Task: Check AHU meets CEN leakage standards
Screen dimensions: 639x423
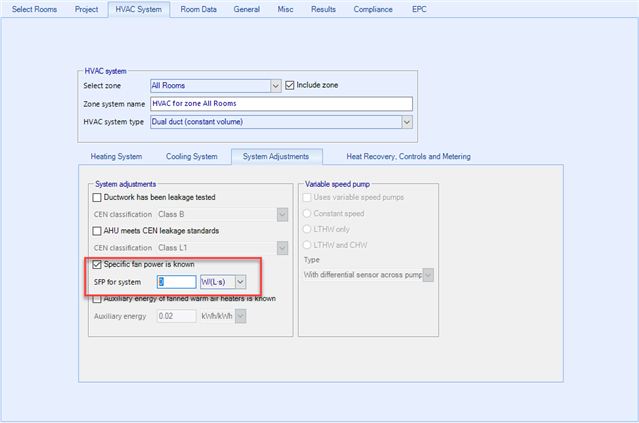Action: 97,231
